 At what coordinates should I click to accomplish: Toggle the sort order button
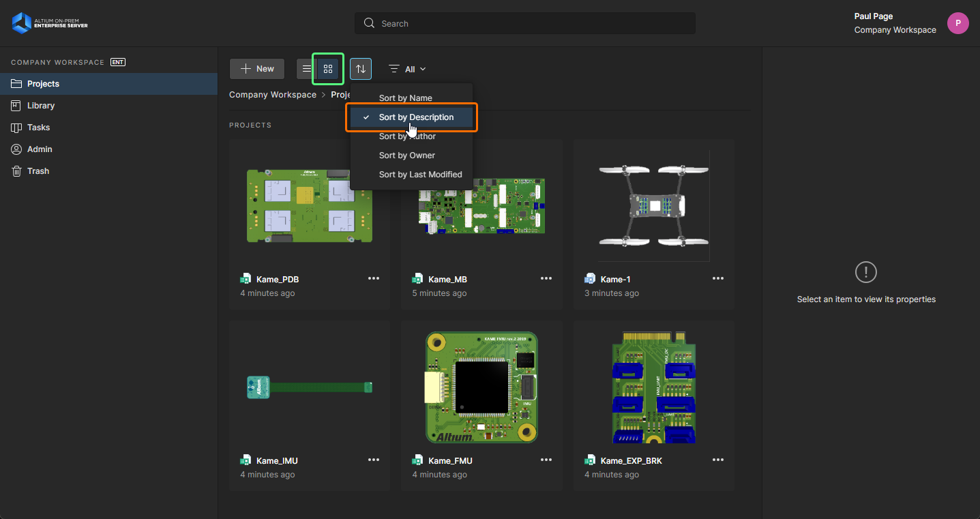pos(361,69)
